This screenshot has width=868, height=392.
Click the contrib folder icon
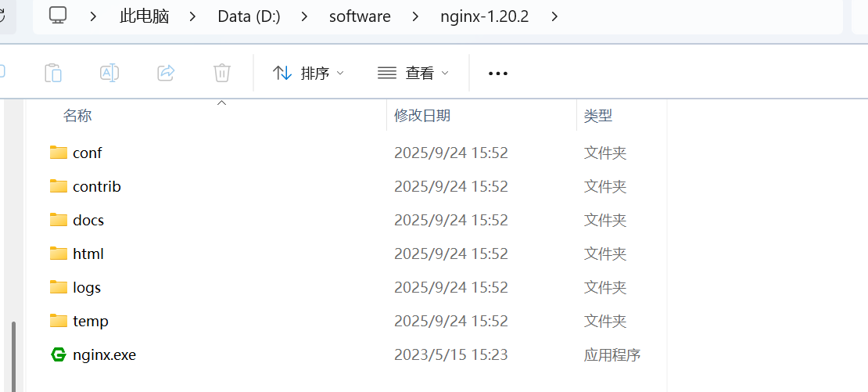click(58, 186)
